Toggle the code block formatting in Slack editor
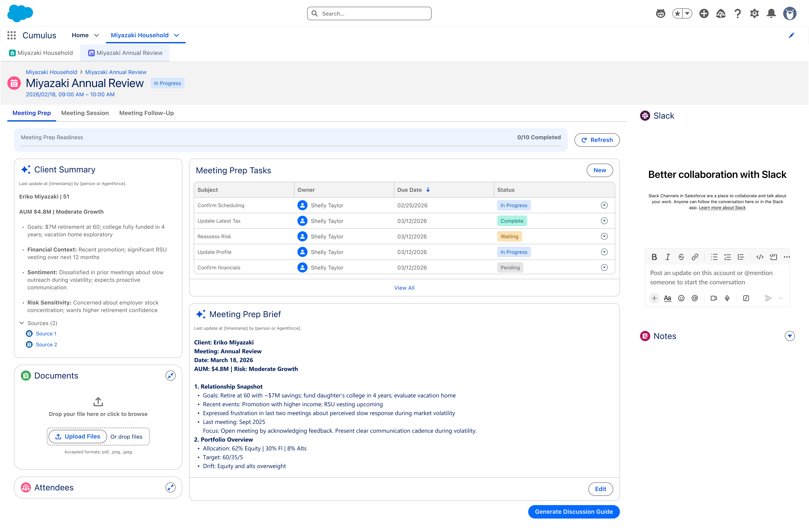The width and height of the screenshot is (809, 532). (x=773, y=257)
